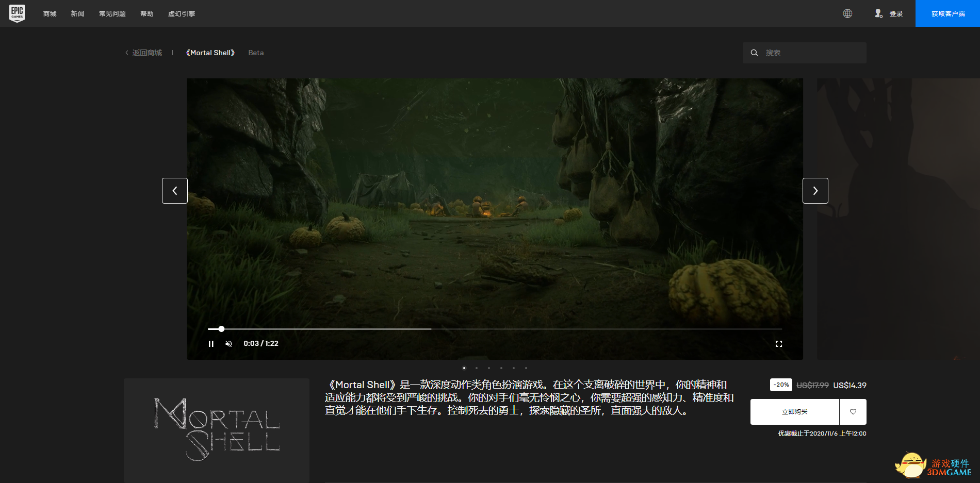The width and height of the screenshot is (980, 483).
Task: Click the US$17.99 original price
Action: (x=812, y=386)
